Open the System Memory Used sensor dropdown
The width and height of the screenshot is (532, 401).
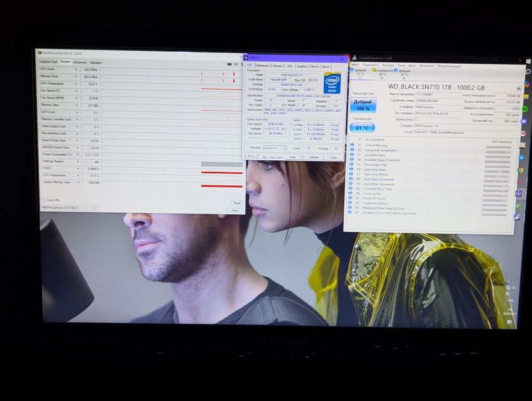pos(78,182)
